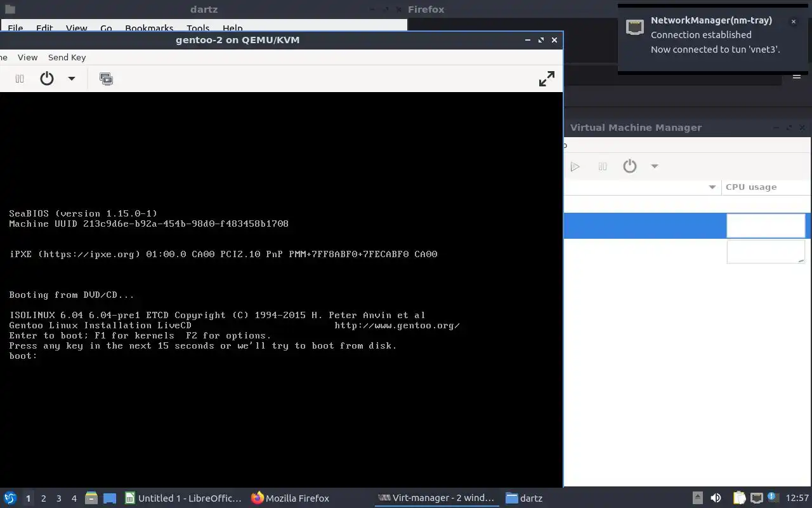Click the Name column sort arrow in Virtual Machine Manager

[x=712, y=187]
